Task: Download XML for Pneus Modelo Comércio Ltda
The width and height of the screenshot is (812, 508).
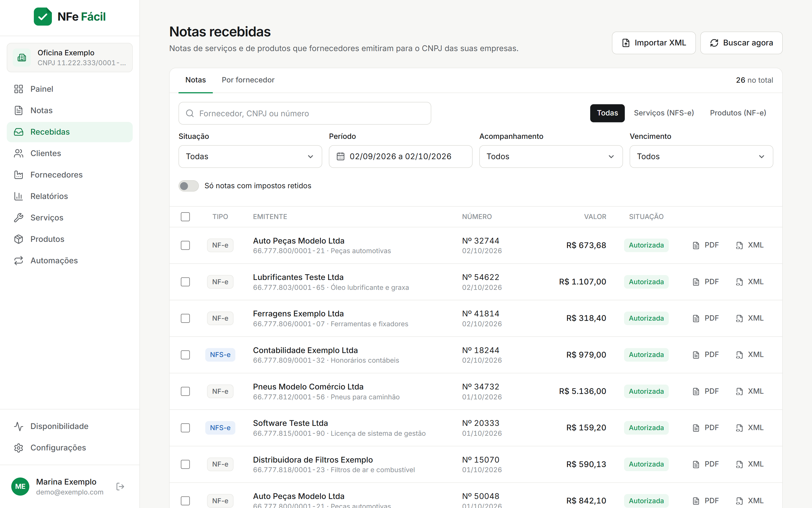Action: pos(750,391)
